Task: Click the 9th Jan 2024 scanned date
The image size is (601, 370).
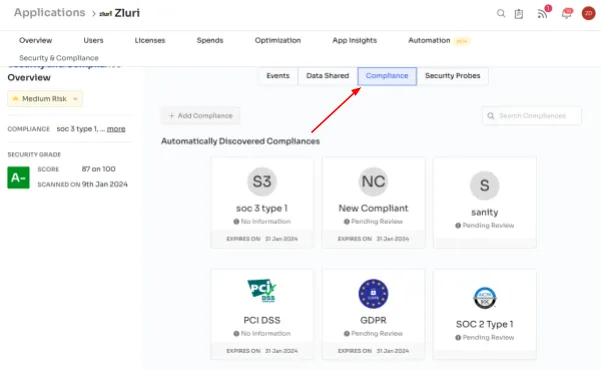Action: click(x=105, y=184)
